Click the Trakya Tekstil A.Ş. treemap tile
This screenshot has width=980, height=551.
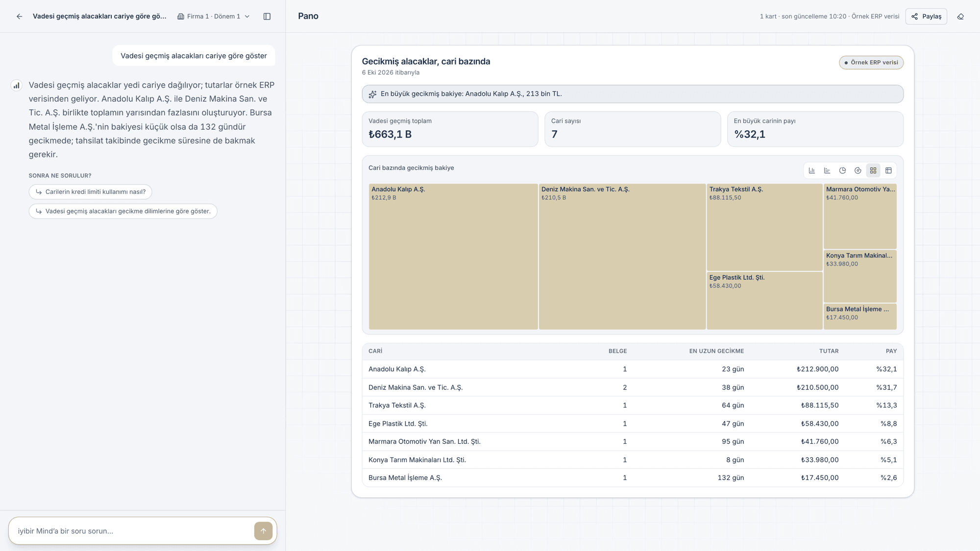click(764, 227)
